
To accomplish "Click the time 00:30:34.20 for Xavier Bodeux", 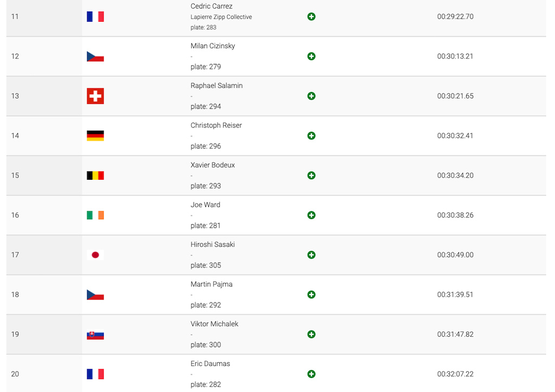I will (455, 175).
